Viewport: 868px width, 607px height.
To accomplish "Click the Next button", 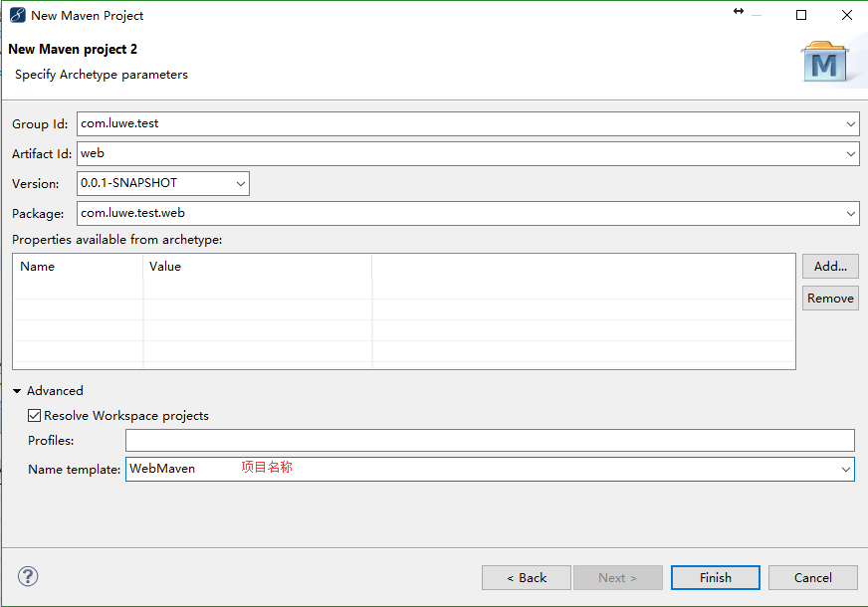I will [618, 578].
